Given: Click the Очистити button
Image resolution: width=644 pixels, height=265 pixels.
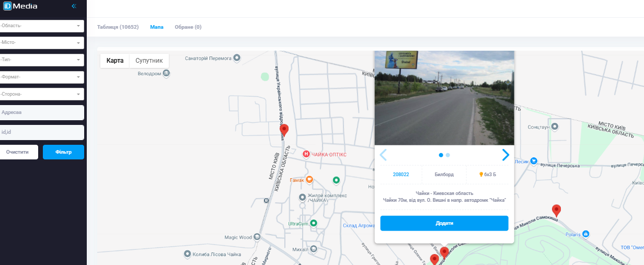Looking at the screenshot, I should tap(18, 152).
